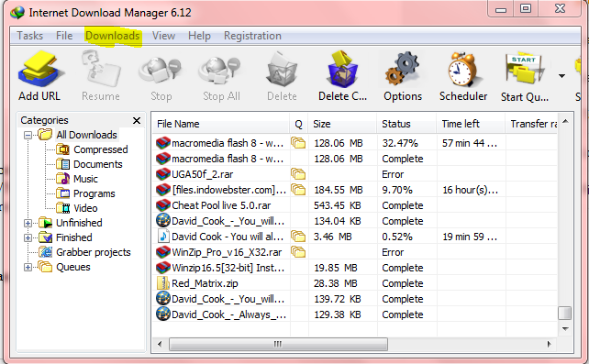Select the Music category folder icon

(x=63, y=179)
